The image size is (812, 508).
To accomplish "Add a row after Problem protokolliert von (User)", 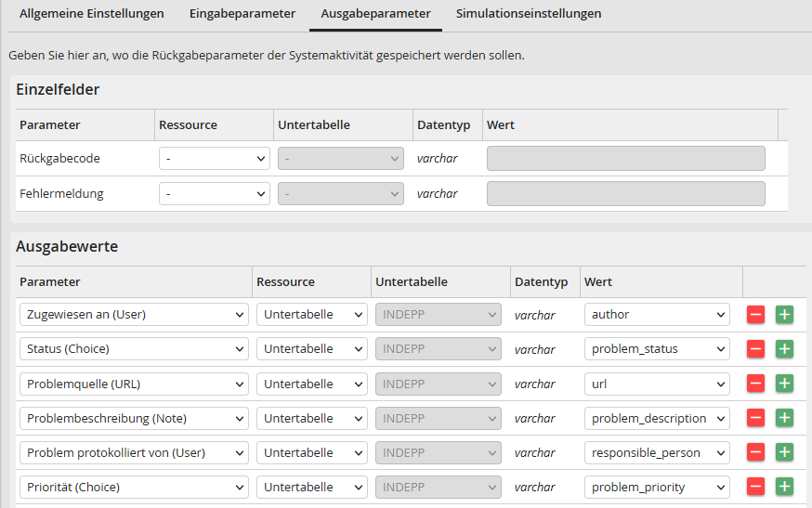I will point(784,452).
